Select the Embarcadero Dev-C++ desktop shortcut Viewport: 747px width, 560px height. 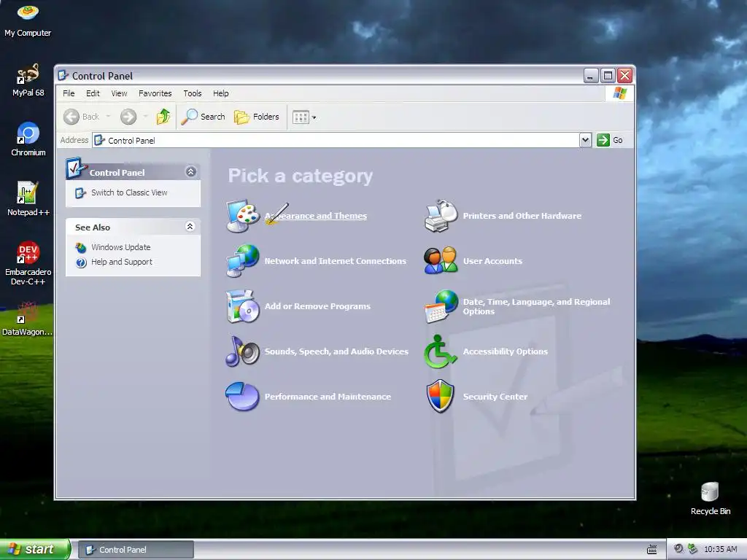pyautogui.click(x=28, y=263)
